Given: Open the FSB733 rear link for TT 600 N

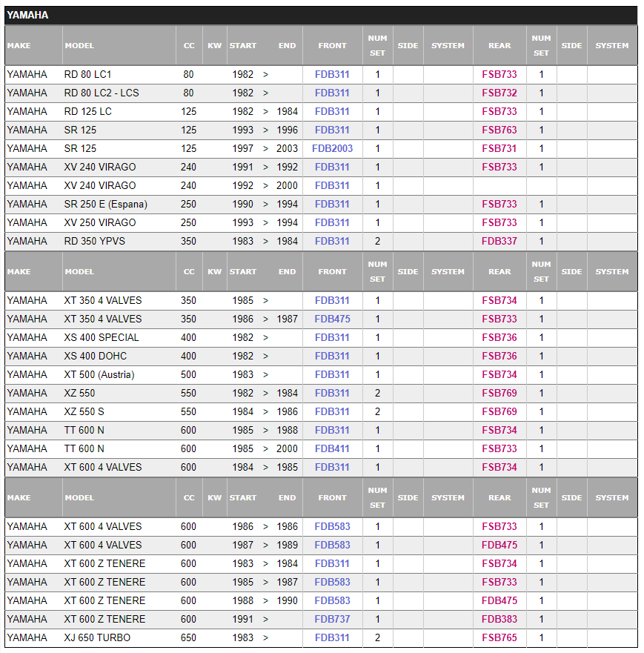Looking at the screenshot, I should (499, 448).
